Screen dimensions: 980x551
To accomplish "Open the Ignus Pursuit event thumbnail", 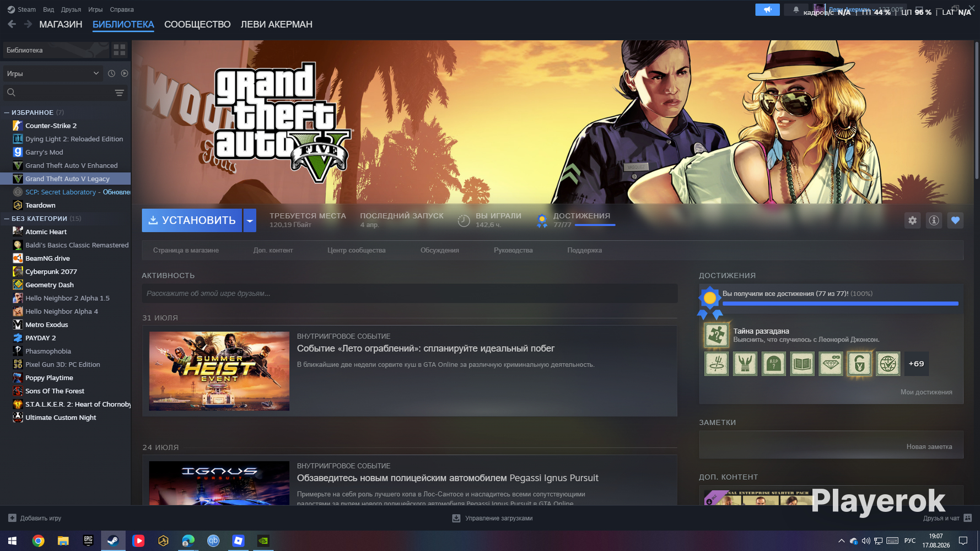I will point(219,483).
